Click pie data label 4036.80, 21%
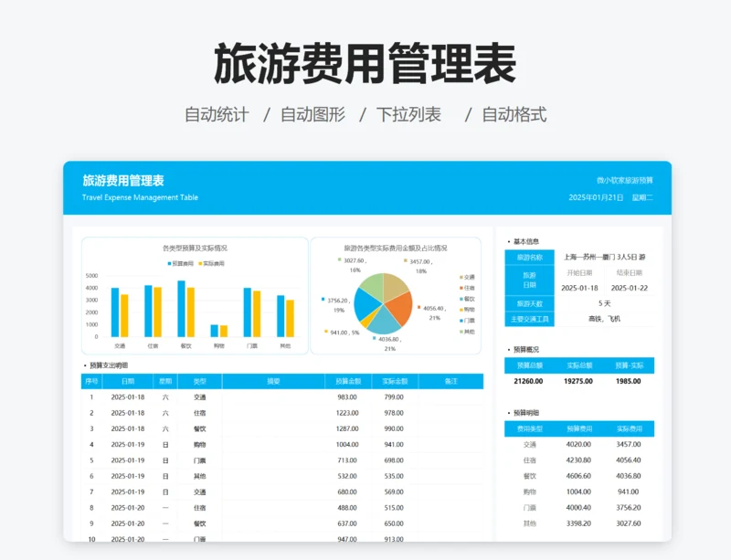Viewport: 731px width, 560px height. [x=390, y=343]
